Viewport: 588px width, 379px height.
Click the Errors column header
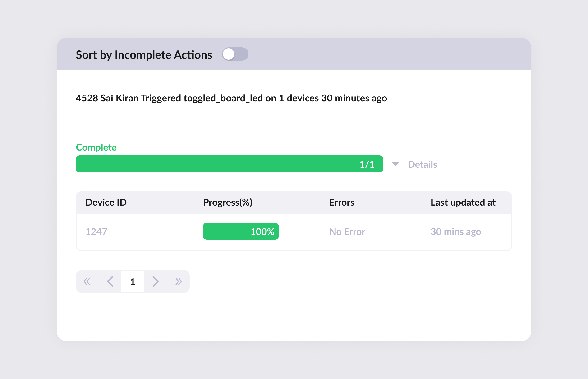(342, 202)
